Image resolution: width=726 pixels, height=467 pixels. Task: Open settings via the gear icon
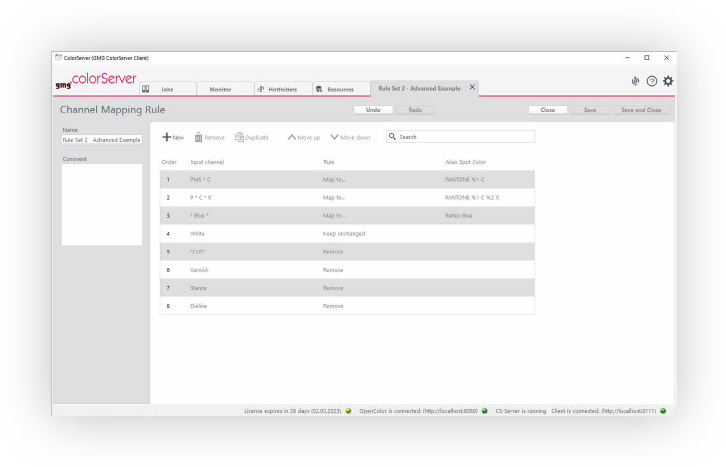tap(668, 81)
